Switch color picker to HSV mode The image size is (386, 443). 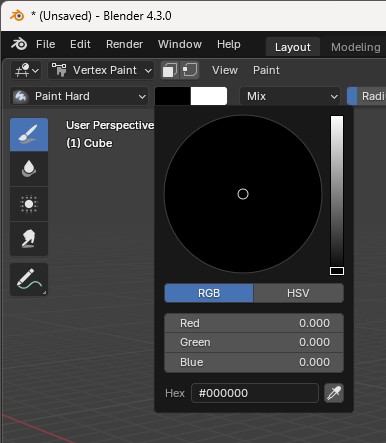point(298,293)
